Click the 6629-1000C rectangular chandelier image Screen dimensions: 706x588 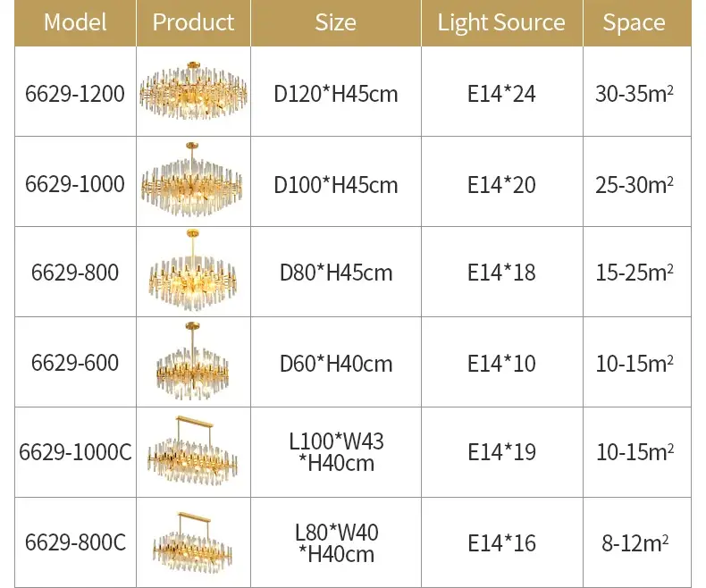coord(193,451)
